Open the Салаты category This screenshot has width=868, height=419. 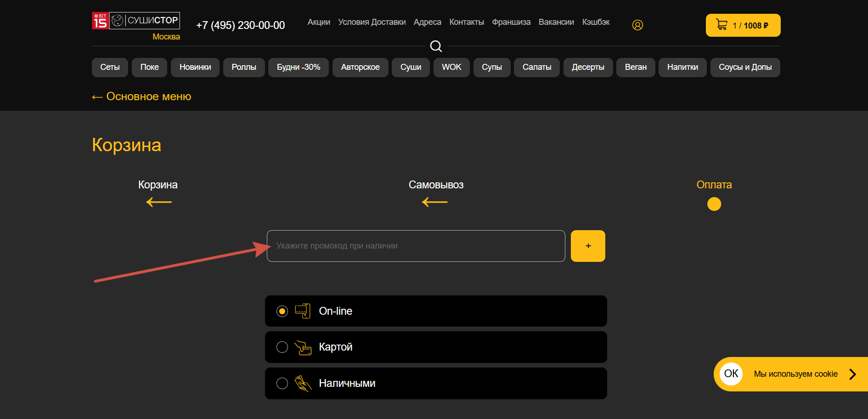[x=537, y=68]
